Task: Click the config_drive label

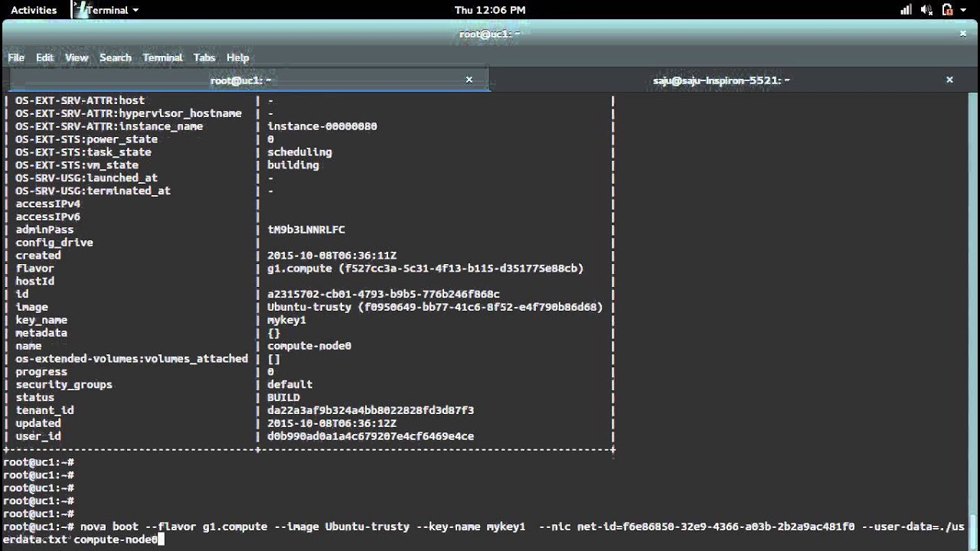Action: tap(54, 243)
